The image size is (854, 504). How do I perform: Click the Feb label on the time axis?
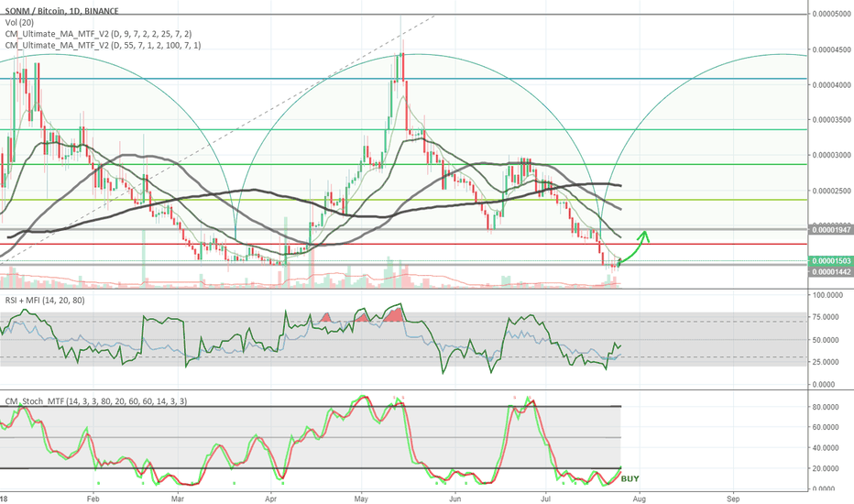click(x=93, y=499)
